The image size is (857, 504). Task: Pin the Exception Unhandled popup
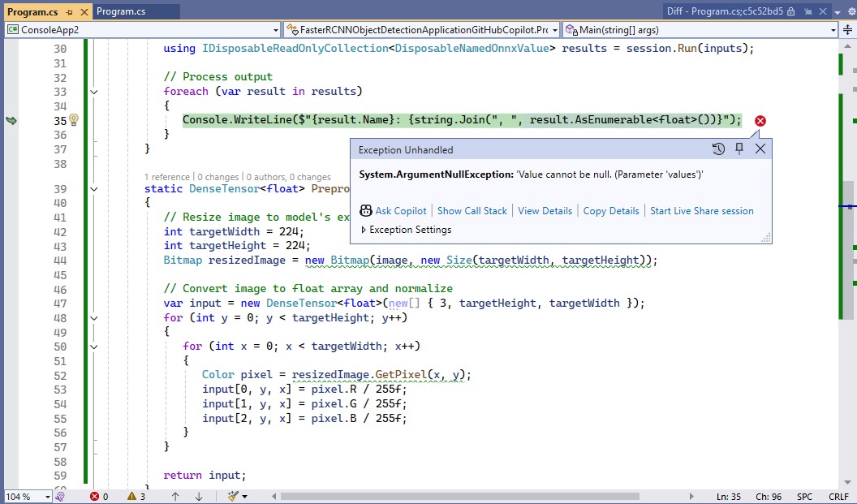coord(739,149)
